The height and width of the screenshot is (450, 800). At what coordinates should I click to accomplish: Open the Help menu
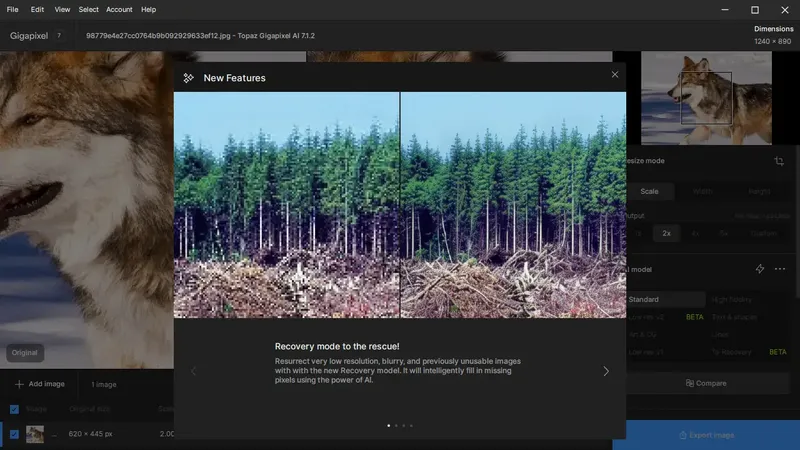click(148, 10)
